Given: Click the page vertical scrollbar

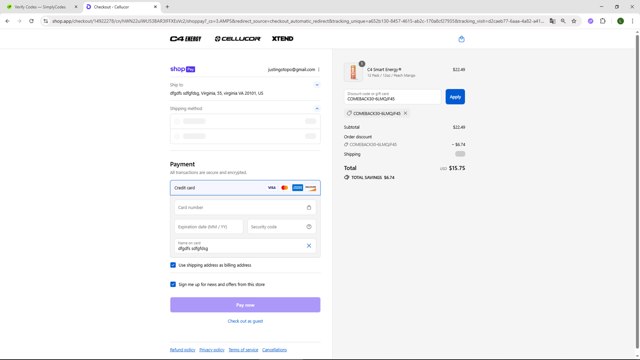Looking at the screenshot, I should (637, 192).
